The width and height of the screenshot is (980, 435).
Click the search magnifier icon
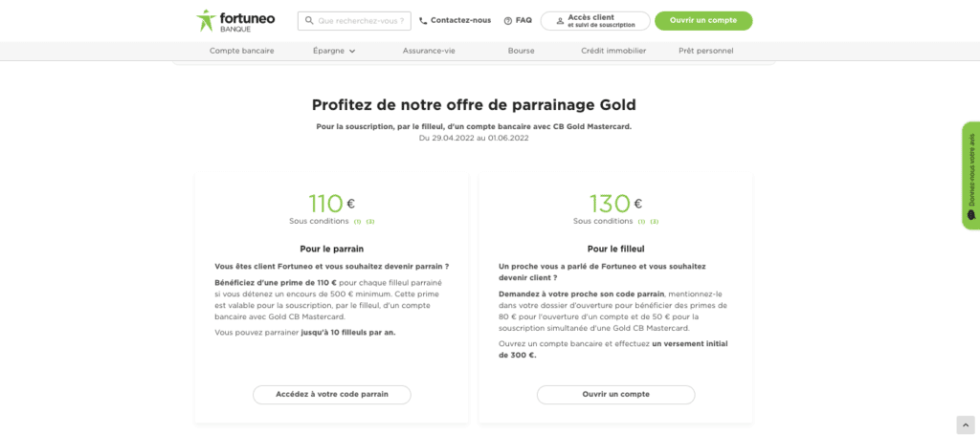(309, 20)
